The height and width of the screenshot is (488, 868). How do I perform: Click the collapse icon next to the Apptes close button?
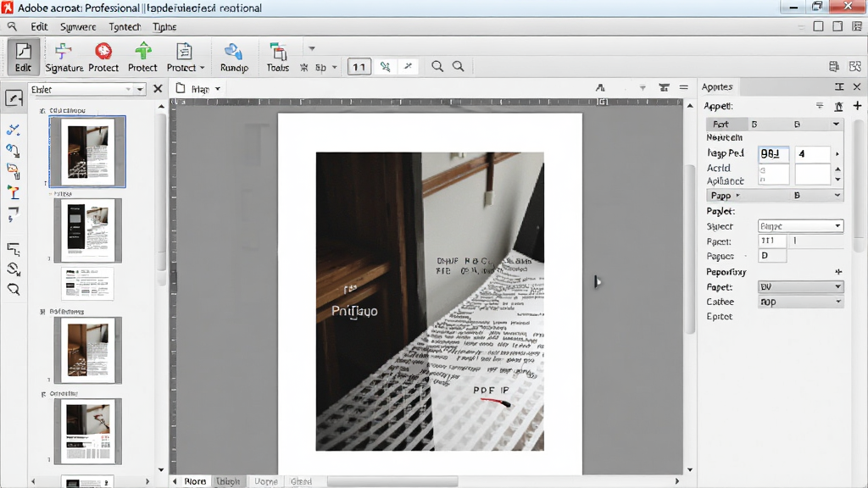click(839, 87)
